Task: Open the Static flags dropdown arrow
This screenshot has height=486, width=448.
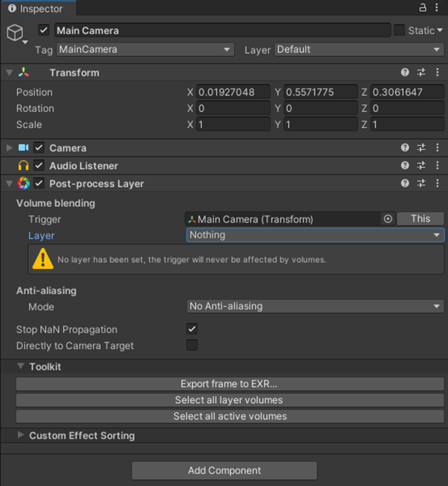Action: pos(440,30)
